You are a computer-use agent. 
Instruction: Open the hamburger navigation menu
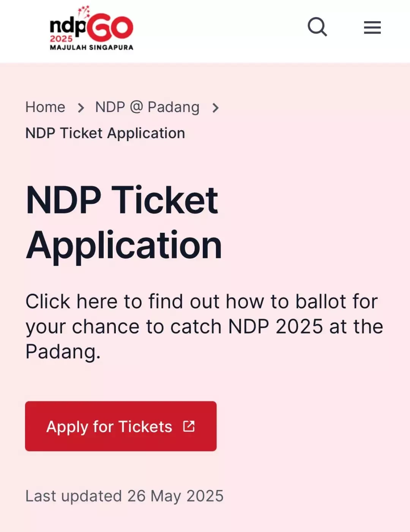(372, 27)
